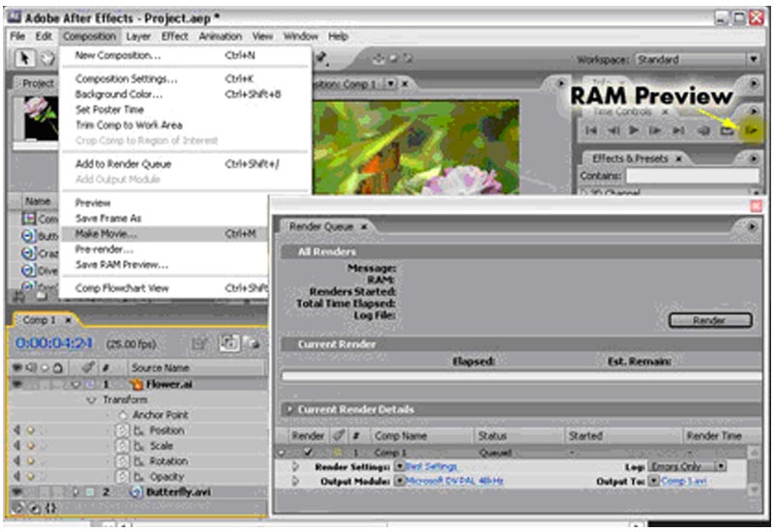Viewport: 774px width, 532px height.
Task: Open Render Settings template dropdown arrow
Action: [x=399, y=466]
